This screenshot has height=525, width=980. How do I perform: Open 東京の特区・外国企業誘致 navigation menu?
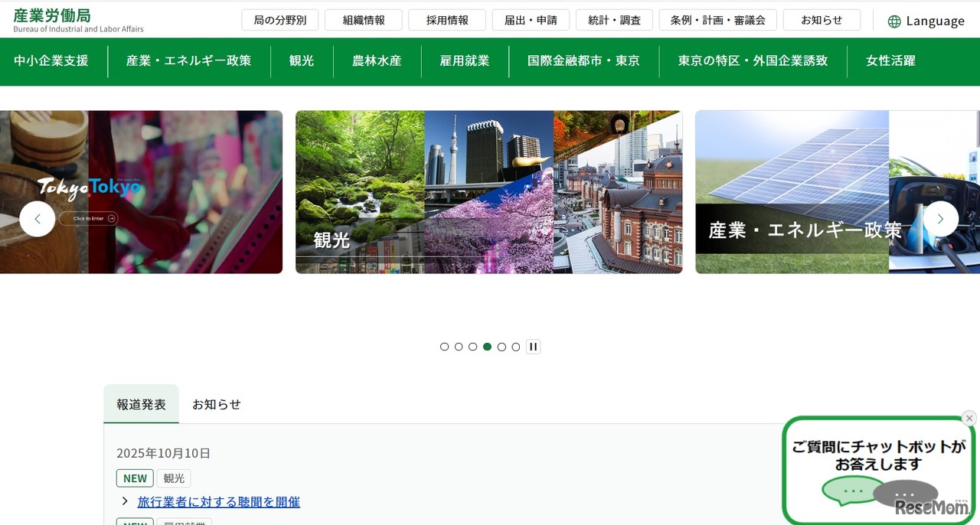(x=753, y=60)
